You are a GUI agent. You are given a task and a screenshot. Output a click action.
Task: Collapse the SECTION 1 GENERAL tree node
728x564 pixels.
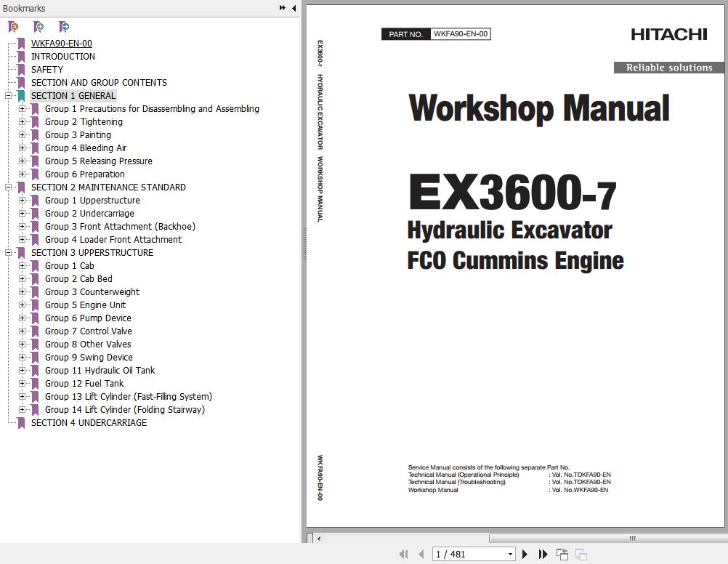click(x=8, y=96)
